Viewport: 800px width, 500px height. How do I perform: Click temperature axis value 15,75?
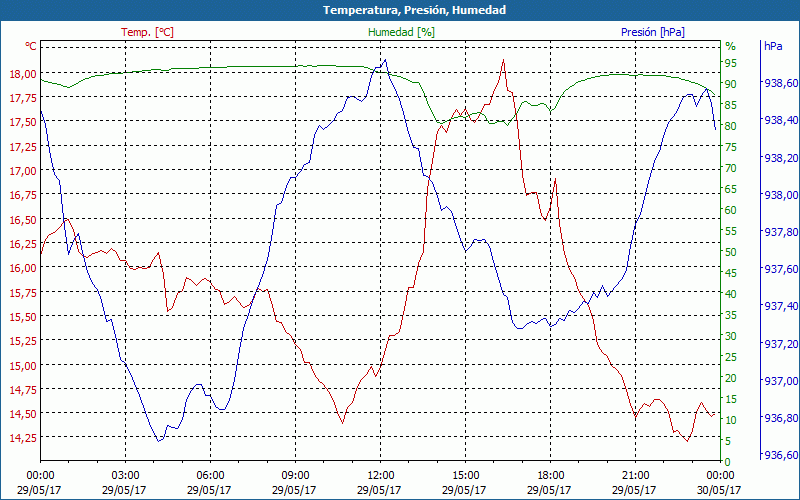pyautogui.click(x=23, y=292)
